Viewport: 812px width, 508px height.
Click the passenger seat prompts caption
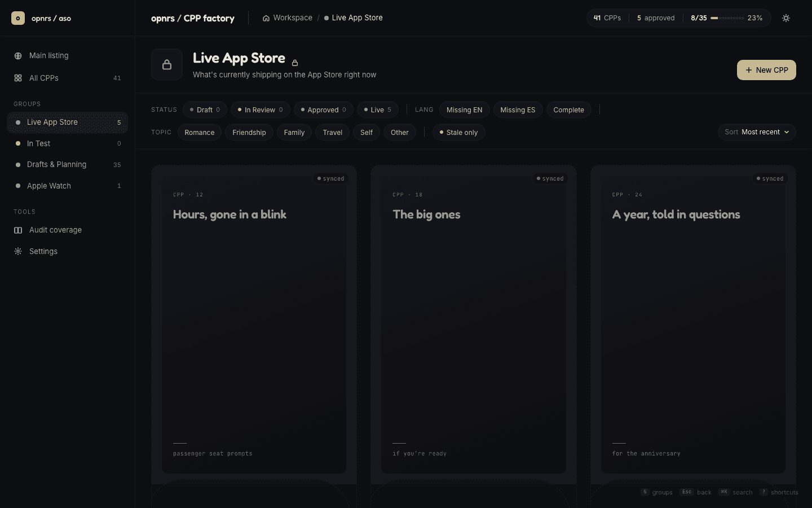tap(213, 454)
